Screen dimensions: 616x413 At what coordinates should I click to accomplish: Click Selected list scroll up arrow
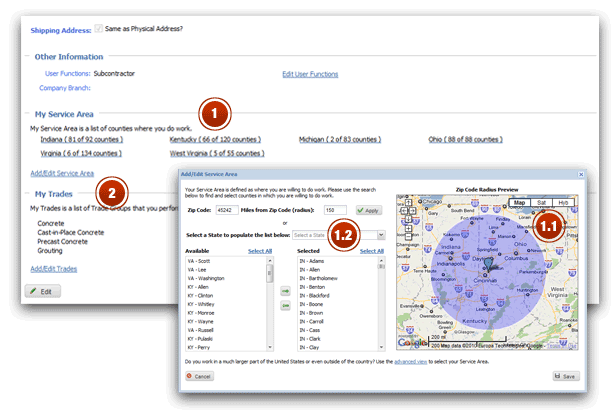[x=381, y=261]
